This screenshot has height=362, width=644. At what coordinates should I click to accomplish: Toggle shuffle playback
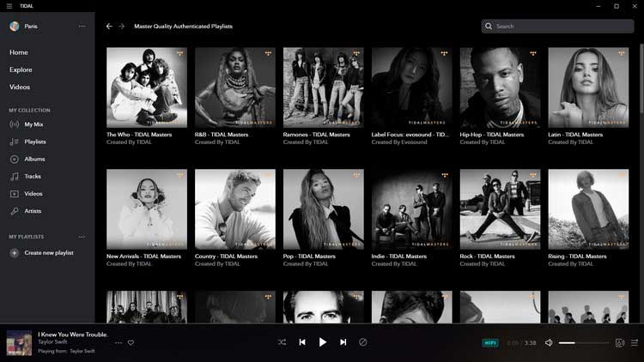point(282,342)
